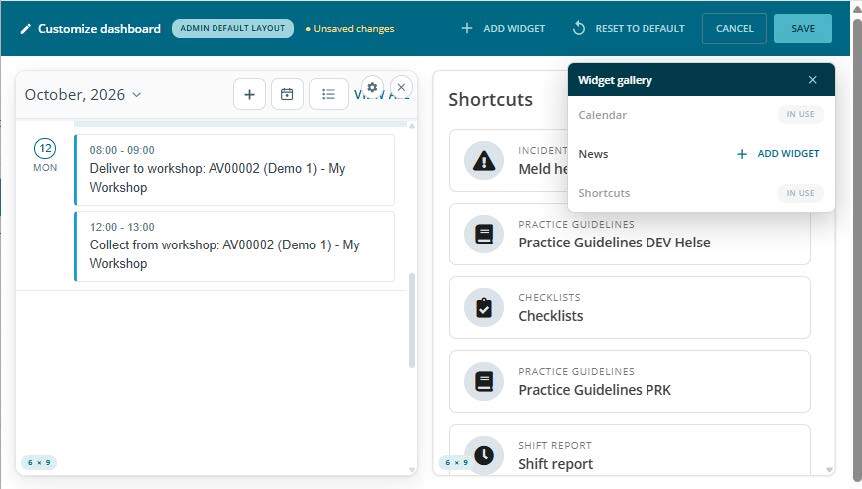
Task: Switch to calendar view icon
Action: (x=287, y=95)
